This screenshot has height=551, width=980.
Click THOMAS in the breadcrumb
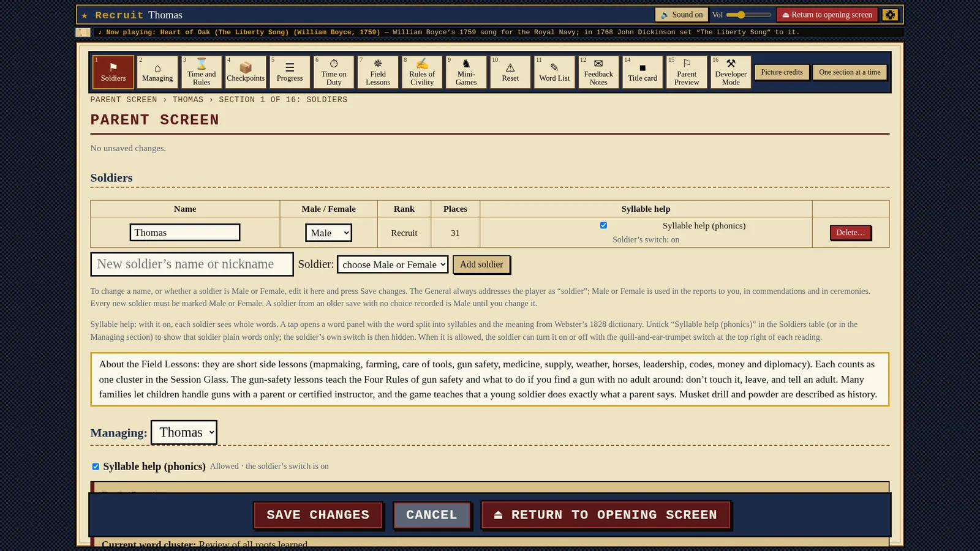[x=188, y=99]
